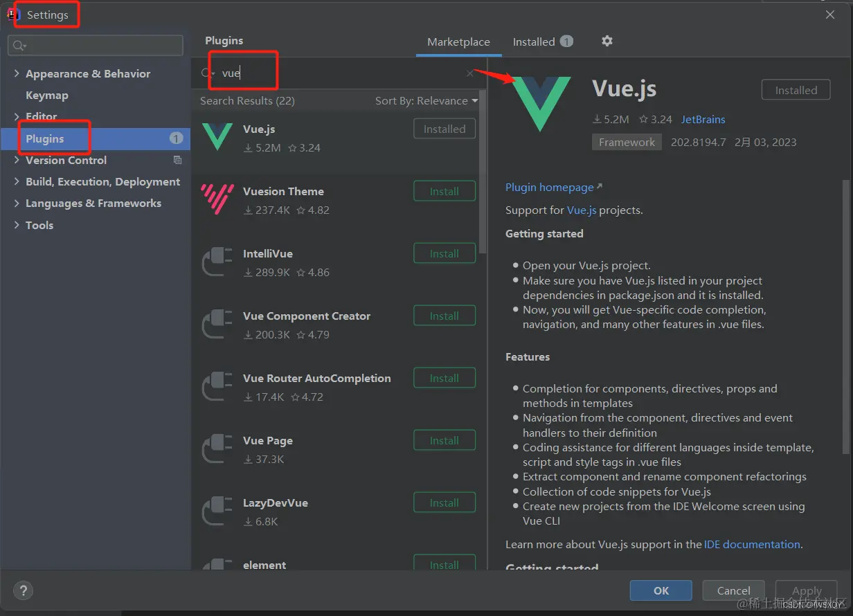Expand the Editor settings section
This screenshot has height=616, width=853.
pyautogui.click(x=17, y=116)
